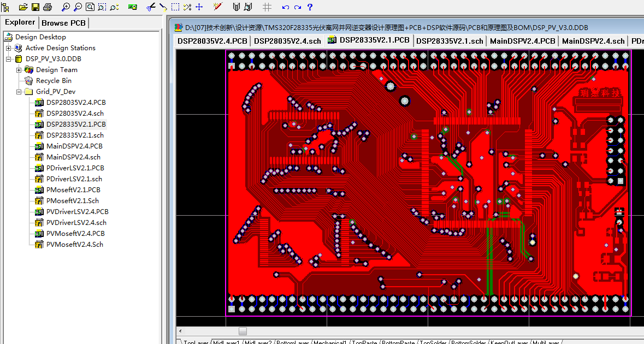
Task: Switch to the MidLayer1 layer tab
Action: (x=226, y=342)
